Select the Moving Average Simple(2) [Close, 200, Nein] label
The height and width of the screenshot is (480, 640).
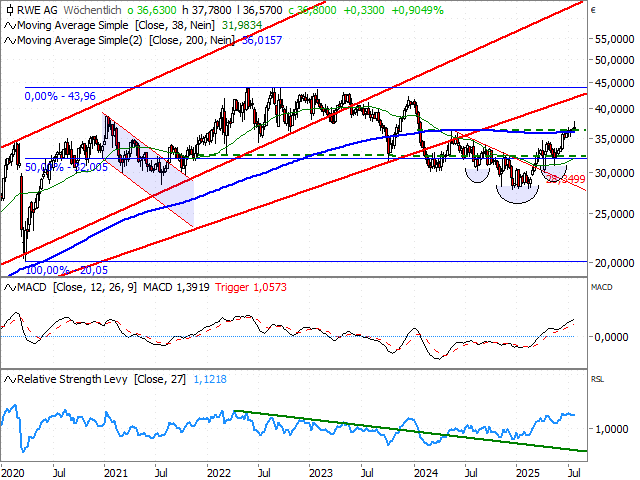126,40
